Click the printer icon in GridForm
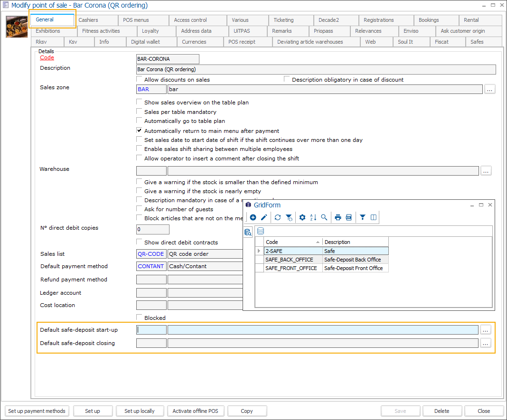507x420 pixels. (338, 217)
